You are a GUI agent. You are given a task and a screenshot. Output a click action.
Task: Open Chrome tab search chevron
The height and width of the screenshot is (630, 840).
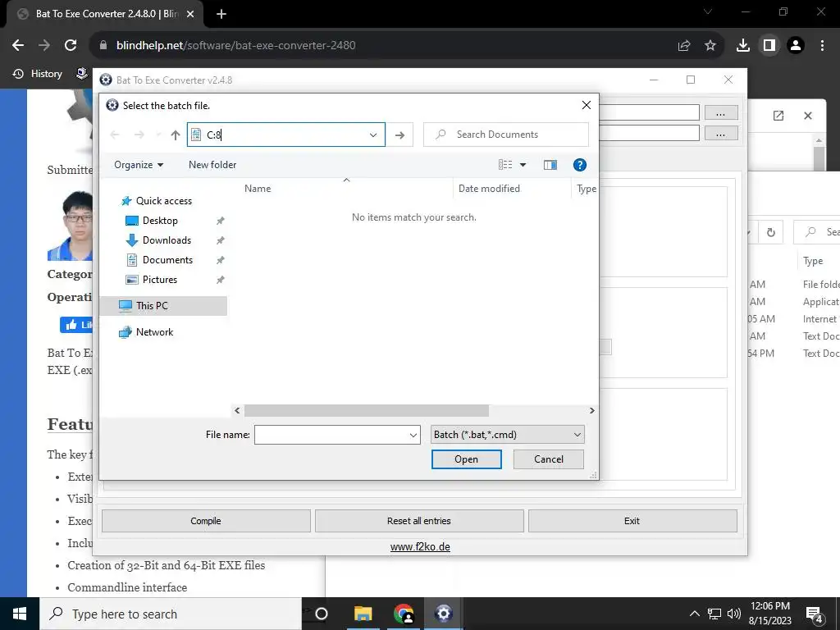click(x=708, y=11)
